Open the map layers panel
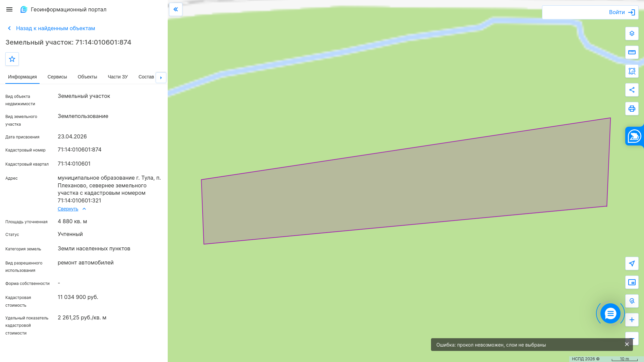Viewport: 644px width, 362px height. coord(632,34)
